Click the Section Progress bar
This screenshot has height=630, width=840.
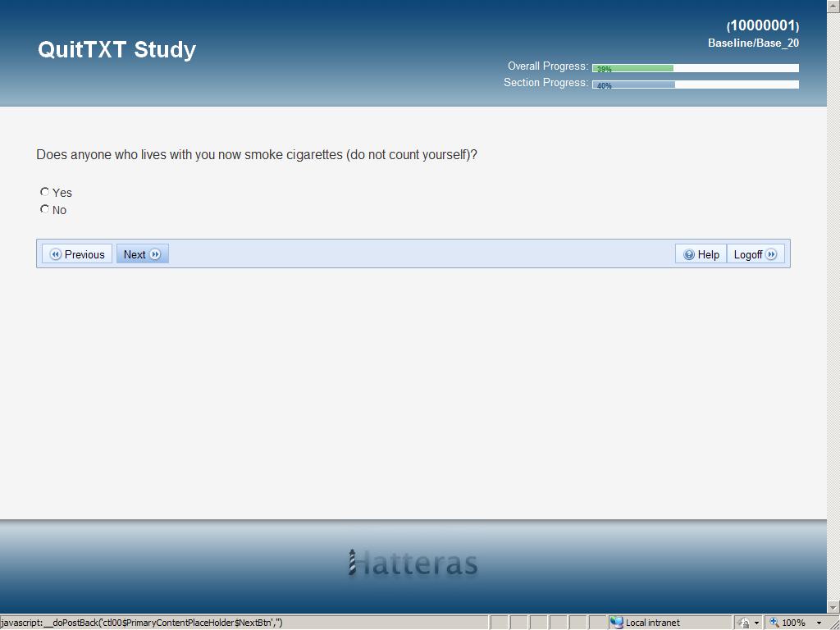(696, 84)
